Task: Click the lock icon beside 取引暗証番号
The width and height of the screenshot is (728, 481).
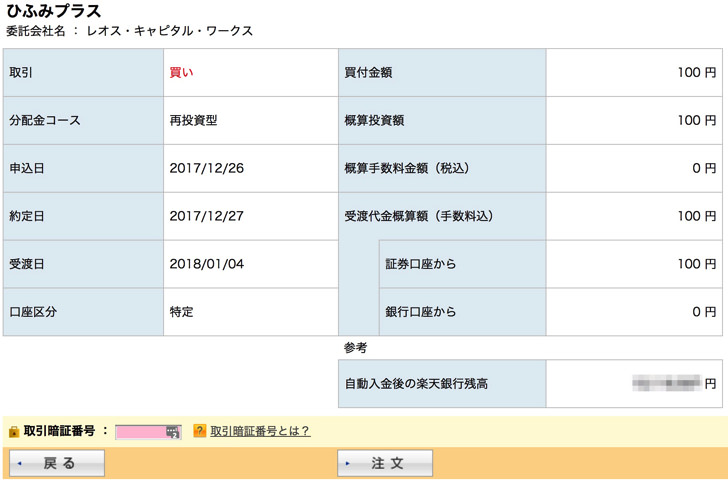Action: tap(14, 431)
